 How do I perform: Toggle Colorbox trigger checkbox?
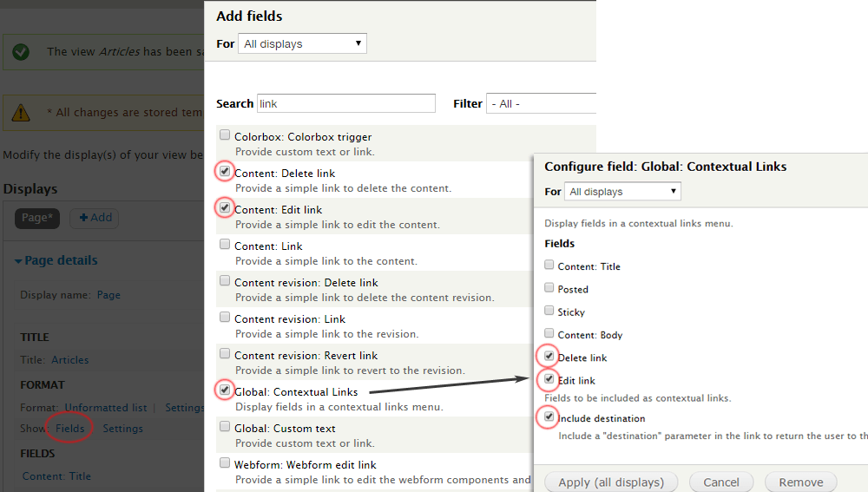pyautogui.click(x=225, y=134)
